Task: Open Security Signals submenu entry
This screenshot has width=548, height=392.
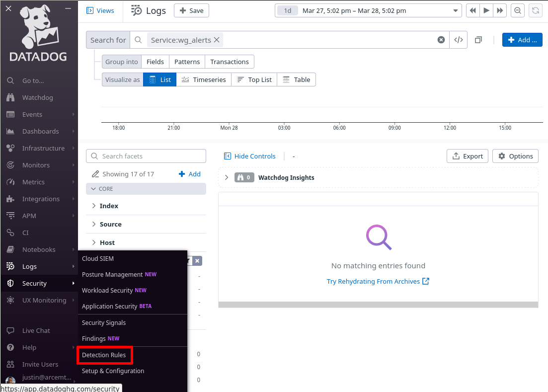Action: pos(104,323)
